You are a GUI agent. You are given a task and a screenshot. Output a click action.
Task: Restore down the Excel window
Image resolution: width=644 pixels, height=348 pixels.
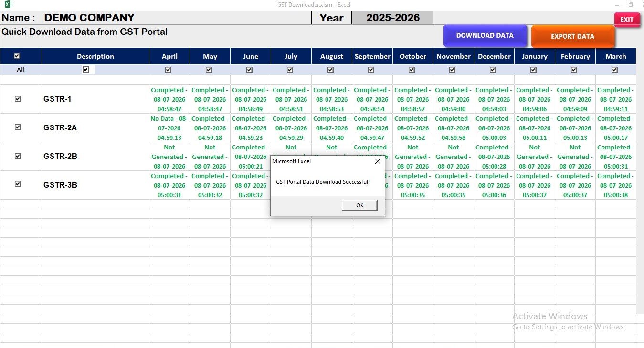(x=631, y=4)
